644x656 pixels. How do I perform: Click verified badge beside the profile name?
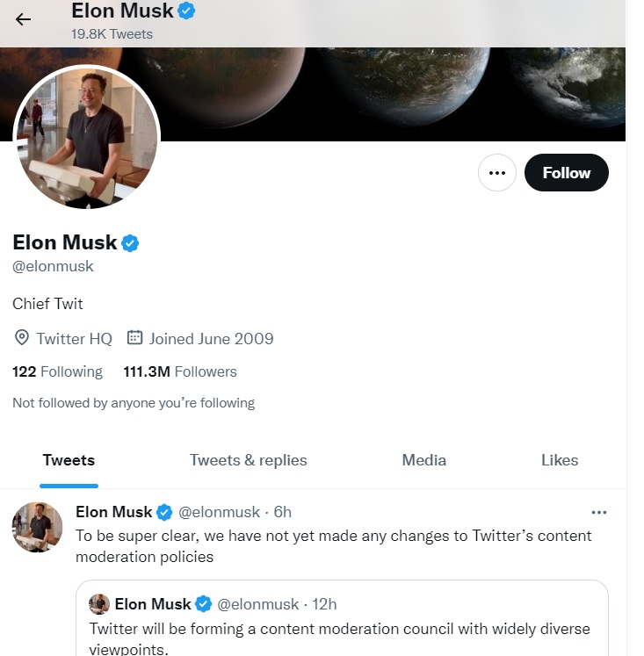(131, 243)
